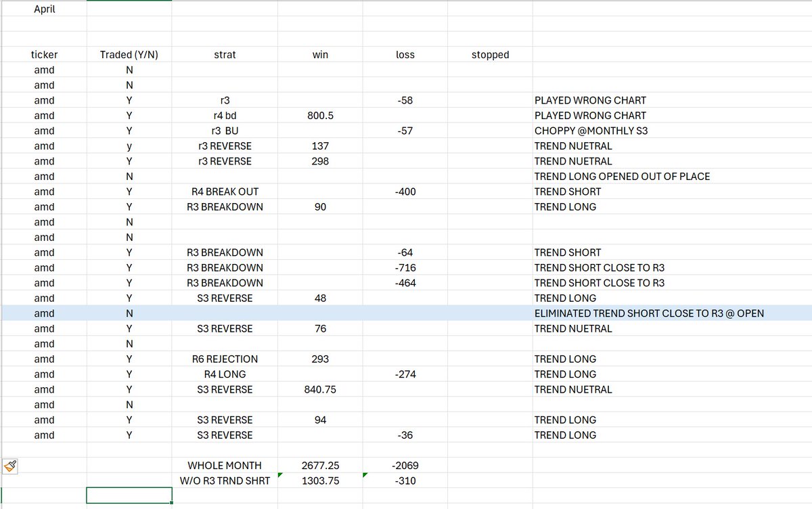The image size is (812, 509).
Task: Click the "Traded (Y/N)" header cell
Action: [x=129, y=55]
